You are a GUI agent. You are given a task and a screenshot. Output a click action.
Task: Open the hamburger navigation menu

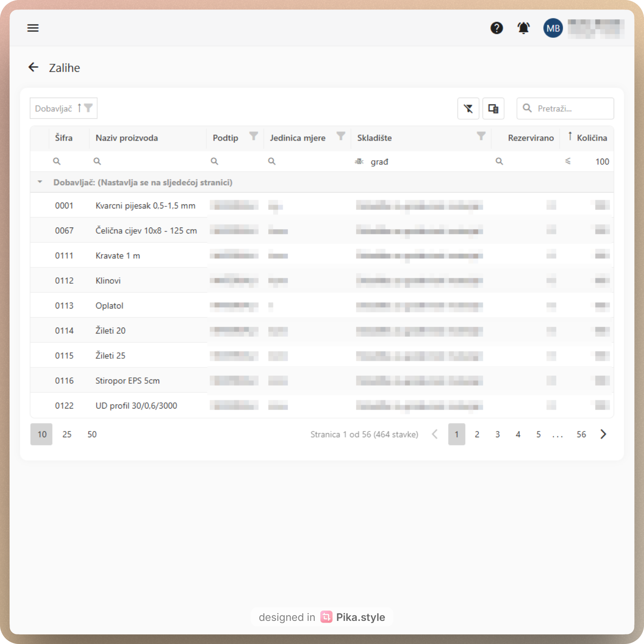[33, 28]
